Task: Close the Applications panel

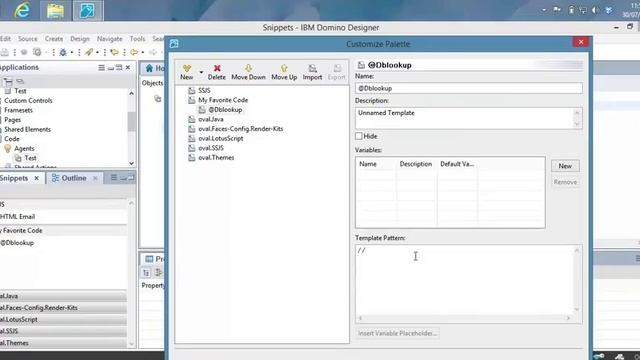Action: point(128,67)
